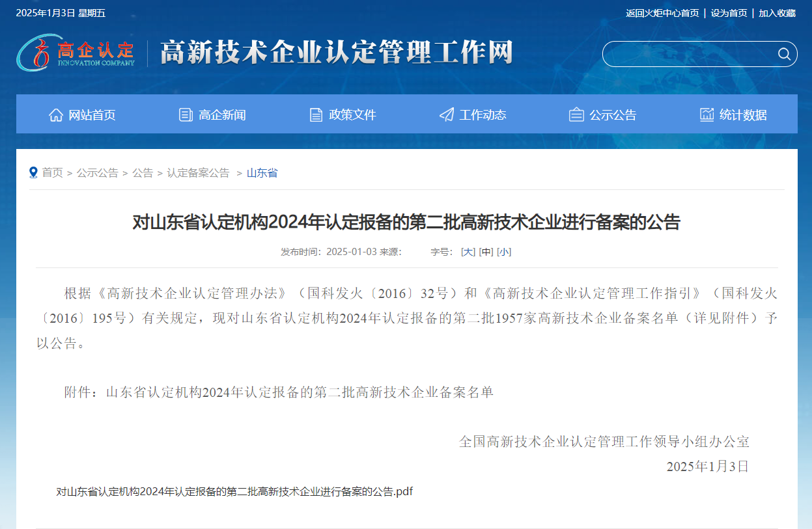Set font size to medium [中]
This screenshot has height=529, width=812.
point(486,252)
